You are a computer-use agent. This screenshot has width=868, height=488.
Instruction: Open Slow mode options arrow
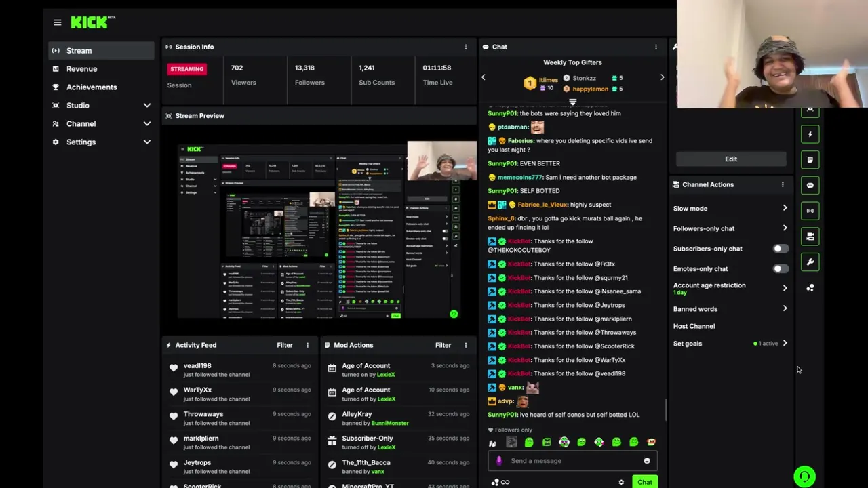785,208
